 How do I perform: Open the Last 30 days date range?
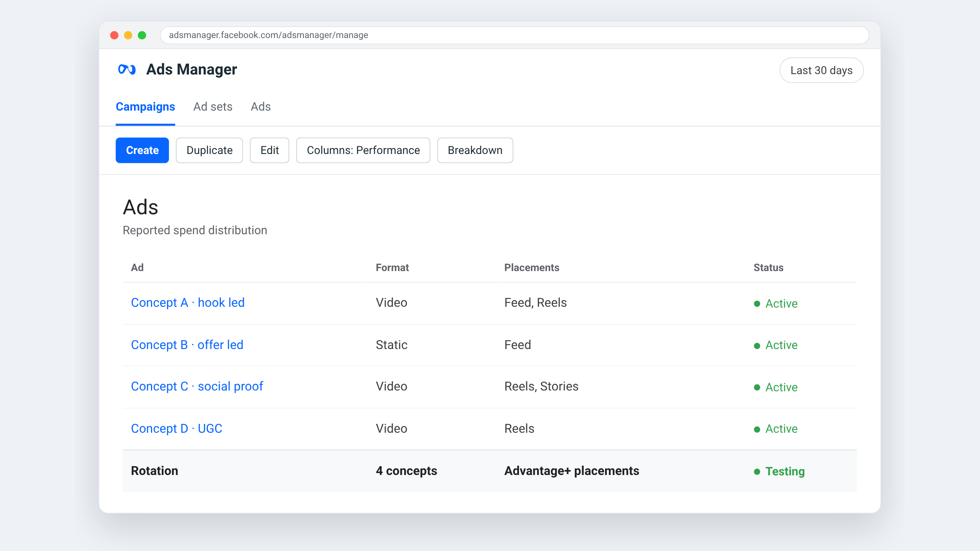821,70
